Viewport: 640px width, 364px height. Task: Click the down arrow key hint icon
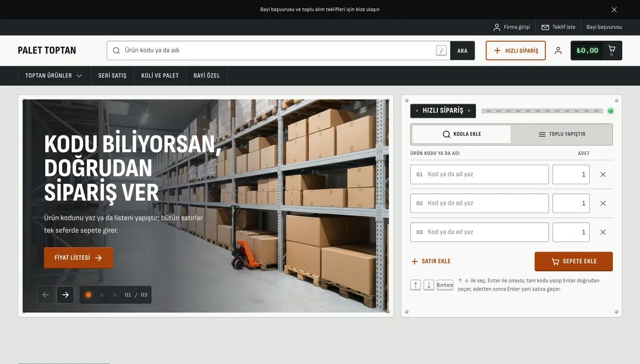tap(429, 285)
